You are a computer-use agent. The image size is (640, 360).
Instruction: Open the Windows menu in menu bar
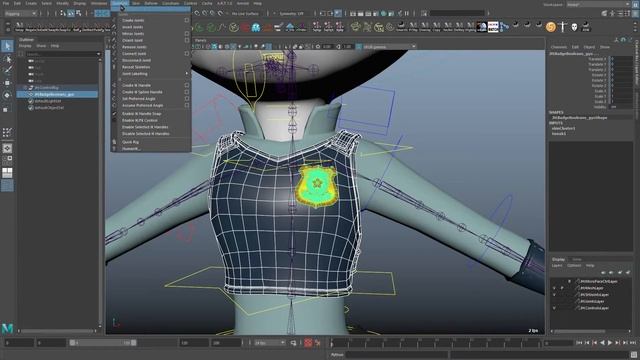point(99,3)
